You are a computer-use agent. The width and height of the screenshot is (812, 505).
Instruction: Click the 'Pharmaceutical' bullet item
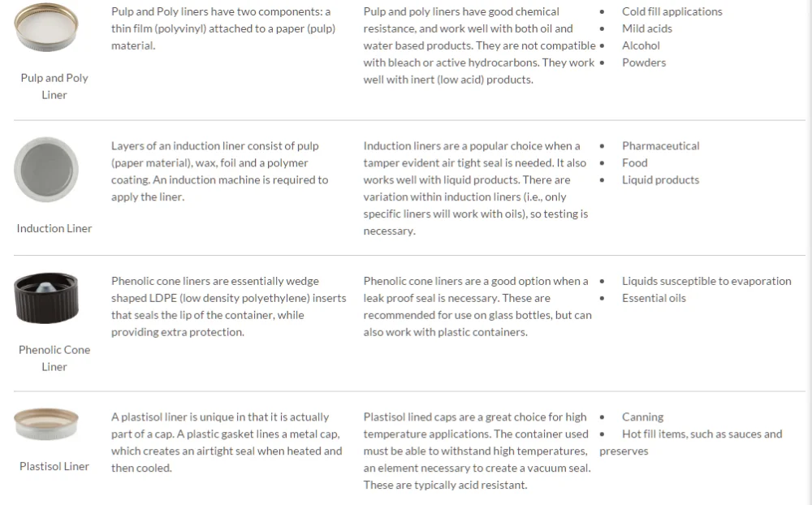pos(660,146)
